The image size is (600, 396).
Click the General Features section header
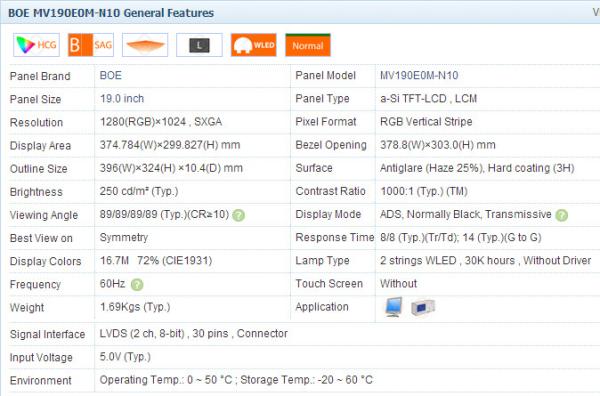(x=111, y=13)
